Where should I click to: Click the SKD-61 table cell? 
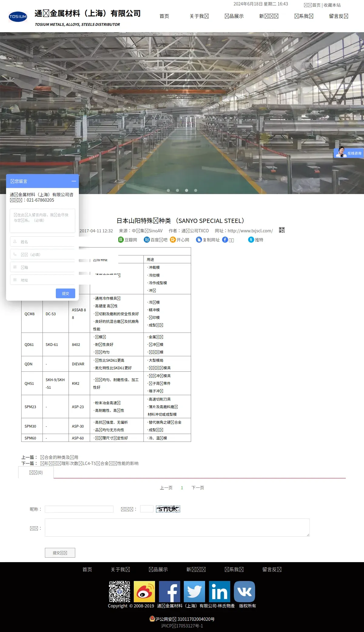(x=56, y=344)
